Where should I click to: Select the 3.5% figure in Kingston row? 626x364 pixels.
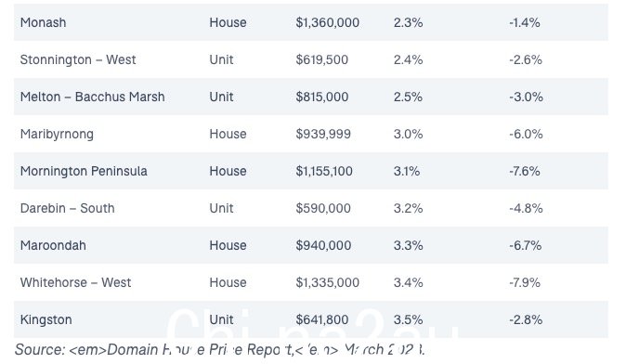(408, 319)
